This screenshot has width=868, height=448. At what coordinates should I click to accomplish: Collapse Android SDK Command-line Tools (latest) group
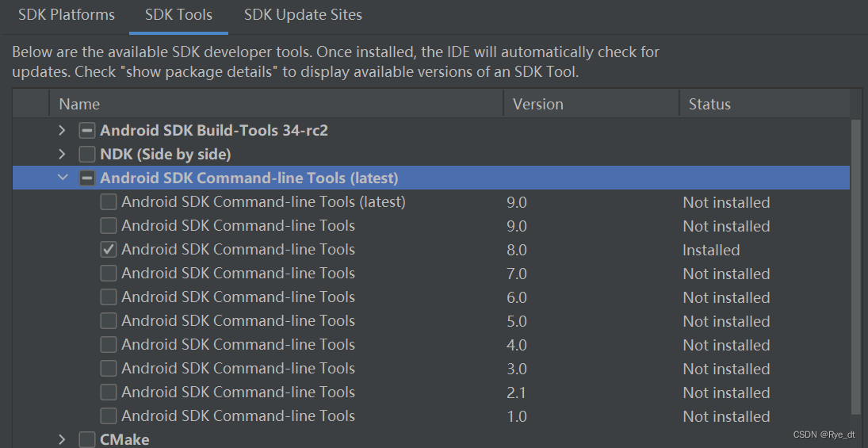63,178
